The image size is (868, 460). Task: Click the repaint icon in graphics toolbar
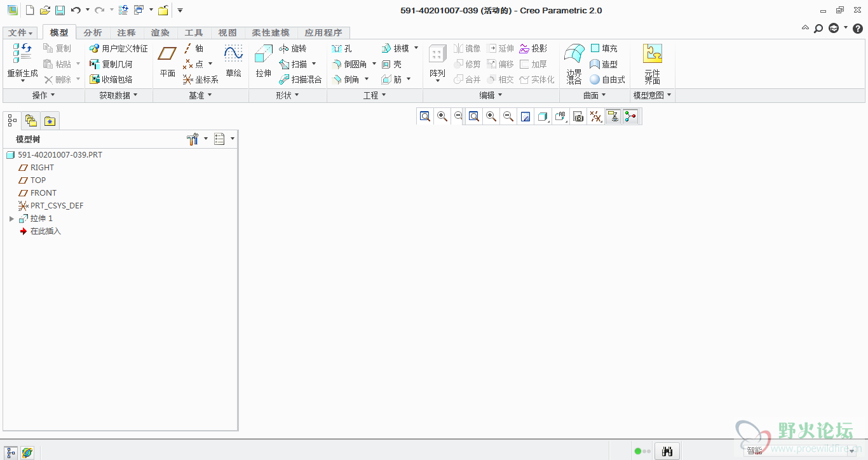526,116
